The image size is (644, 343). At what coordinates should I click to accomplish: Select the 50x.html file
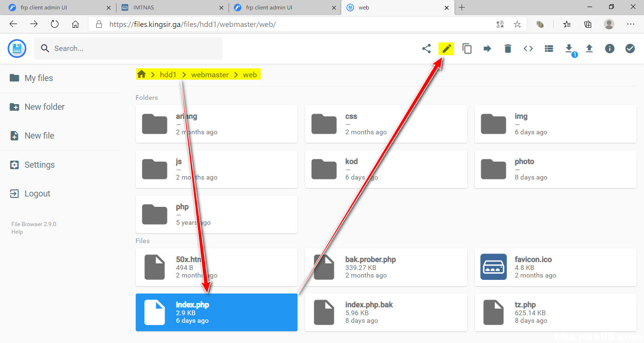[216, 267]
